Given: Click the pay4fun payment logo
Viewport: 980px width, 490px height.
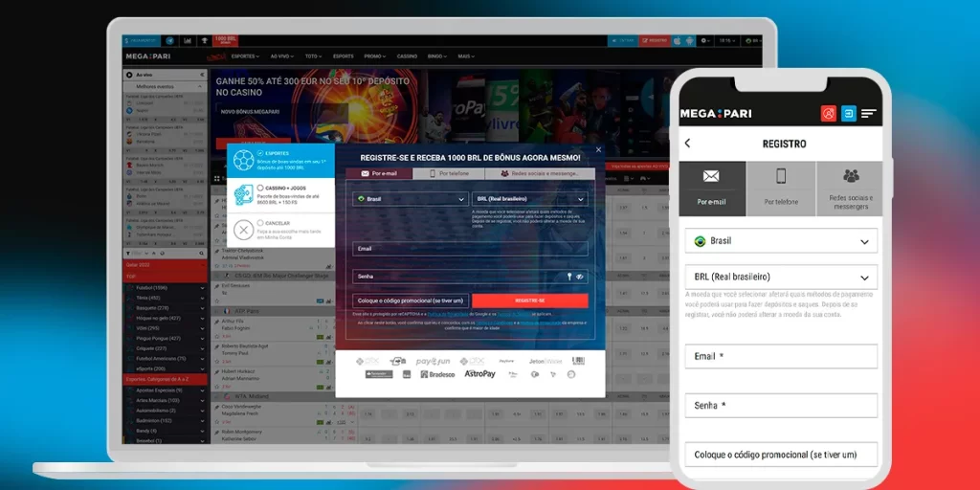Looking at the screenshot, I should [434, 361].
